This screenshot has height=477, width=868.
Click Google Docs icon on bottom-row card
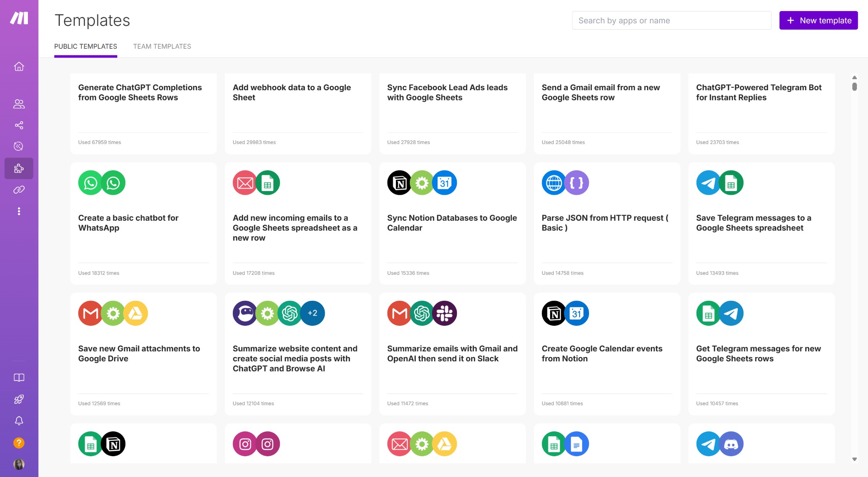click(x=577, y=444)
